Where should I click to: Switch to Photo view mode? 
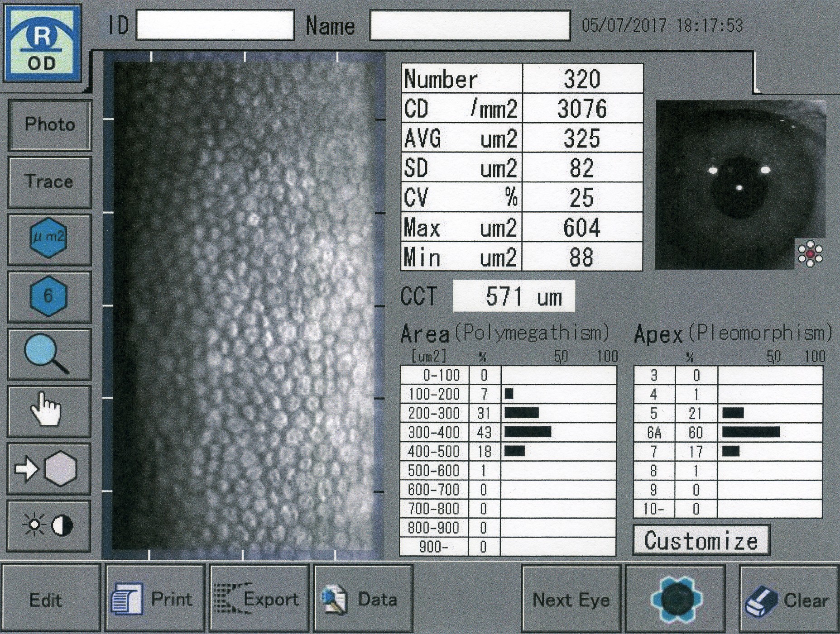pos(49,124)
